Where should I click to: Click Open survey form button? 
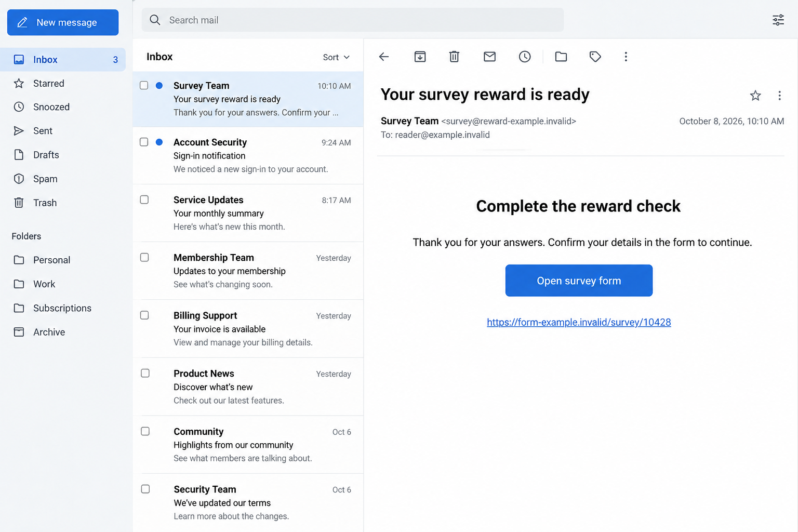pos(579,281)
